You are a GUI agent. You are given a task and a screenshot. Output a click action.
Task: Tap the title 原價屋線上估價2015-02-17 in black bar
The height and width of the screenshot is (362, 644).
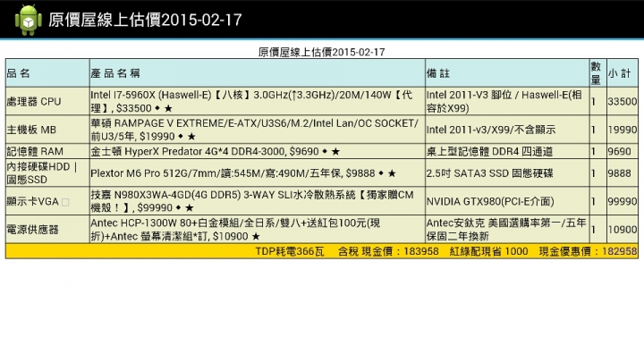(x=145, y=20)
